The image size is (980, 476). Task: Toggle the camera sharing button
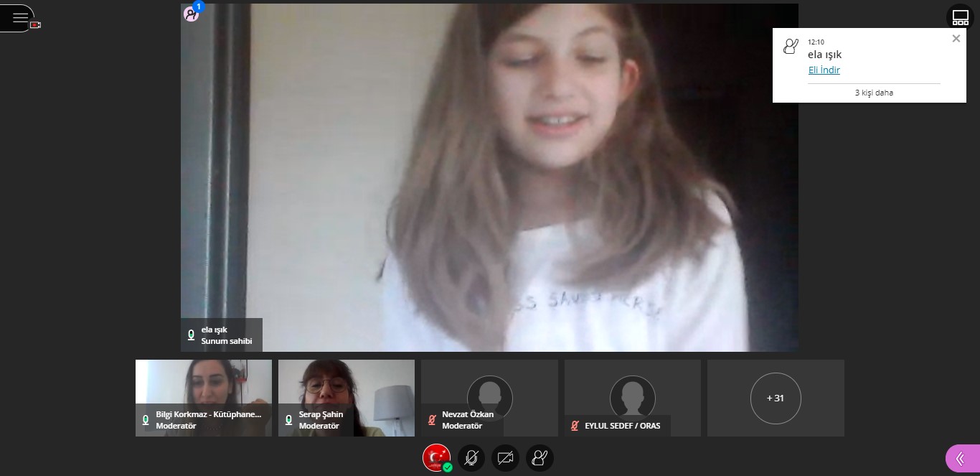click(505, 458)
